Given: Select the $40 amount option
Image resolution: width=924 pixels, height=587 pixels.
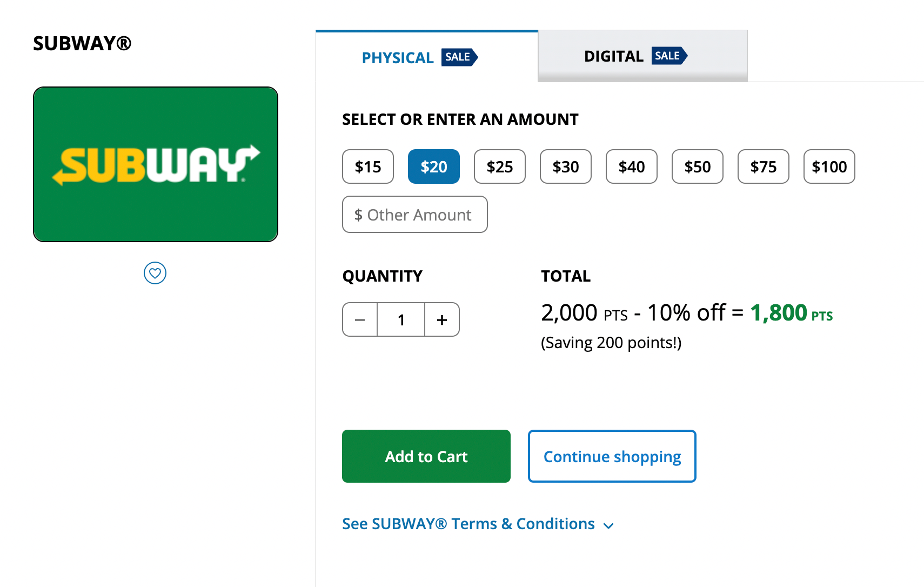Looking at the screenshot, I should tap(632, 166).
